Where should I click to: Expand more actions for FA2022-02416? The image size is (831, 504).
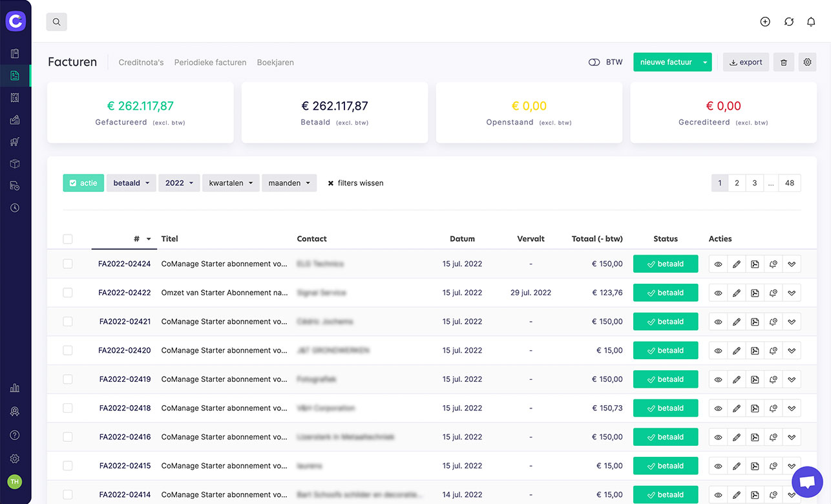pos(792,437)
